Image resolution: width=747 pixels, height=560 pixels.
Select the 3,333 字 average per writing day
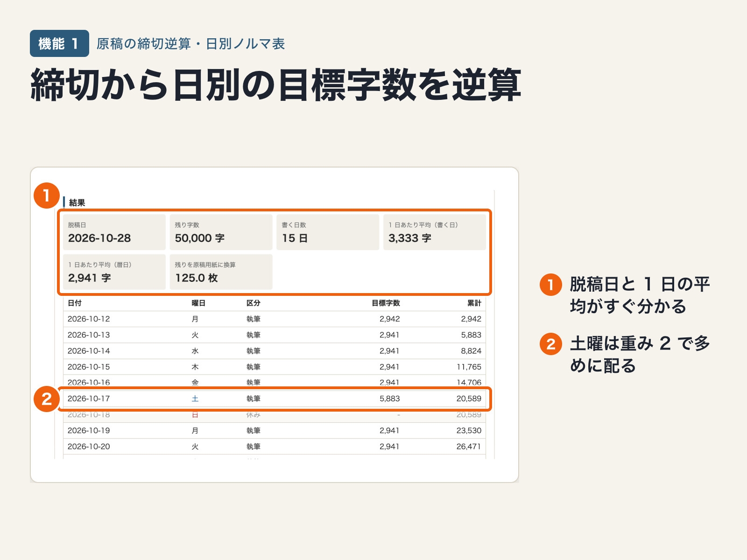tap(435, 232)
